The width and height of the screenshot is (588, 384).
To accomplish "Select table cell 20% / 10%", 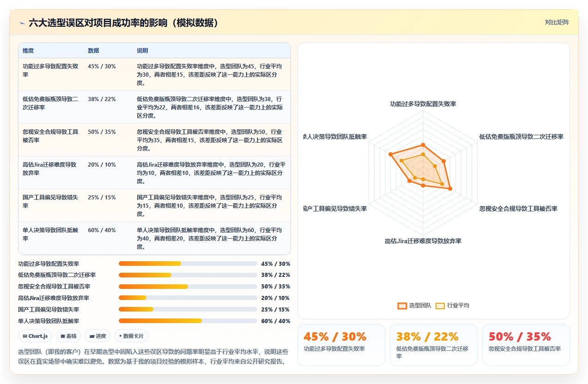I will click(x=102, y=165).
